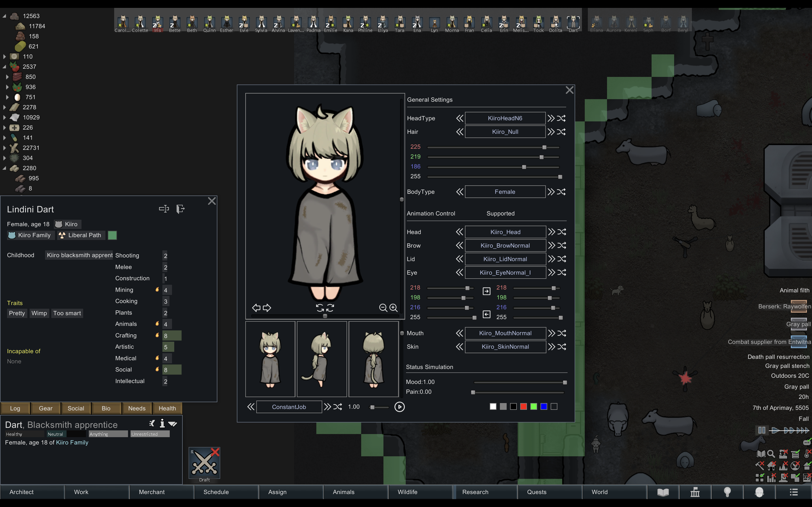Open the BodyType Female selector
This screenshot has height=507, width=812.
[x=505, y=192]
